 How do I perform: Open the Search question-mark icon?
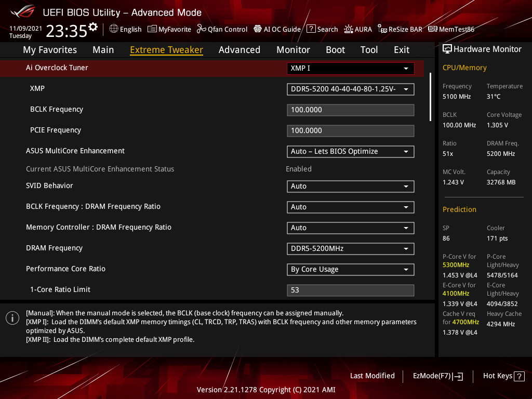311,29
